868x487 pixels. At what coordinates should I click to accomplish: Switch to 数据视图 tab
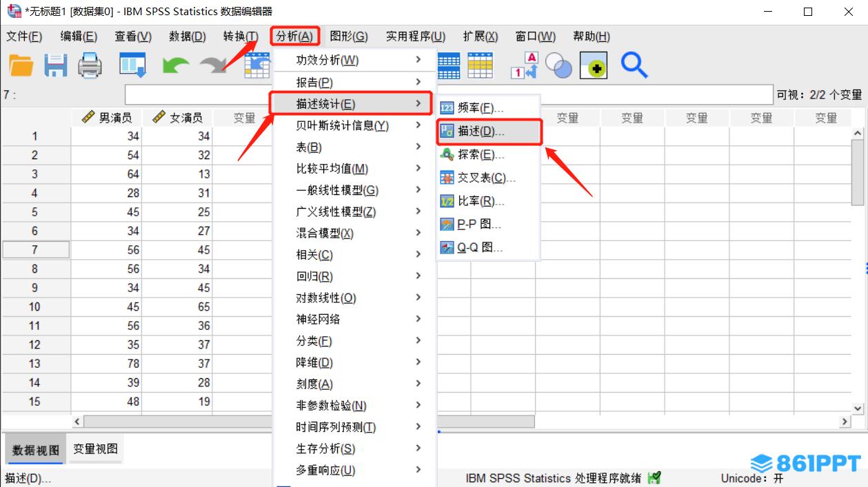[36, 450]
